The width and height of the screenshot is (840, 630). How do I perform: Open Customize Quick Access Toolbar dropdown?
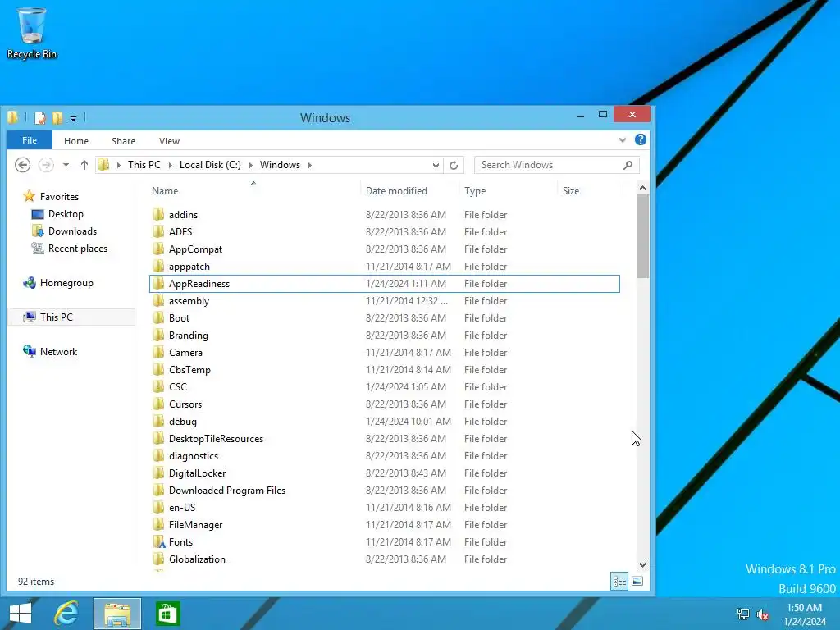73,118
